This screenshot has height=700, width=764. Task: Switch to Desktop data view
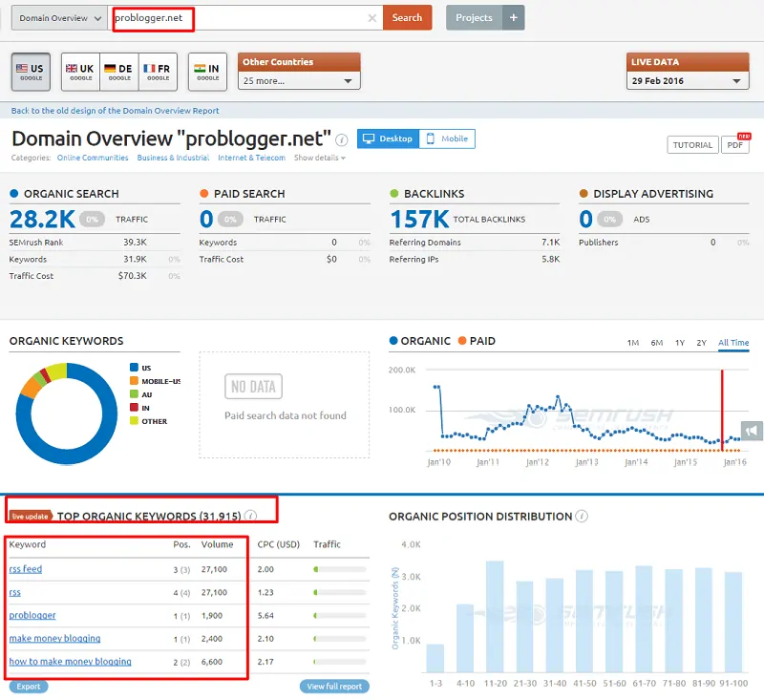click(388, 138)
